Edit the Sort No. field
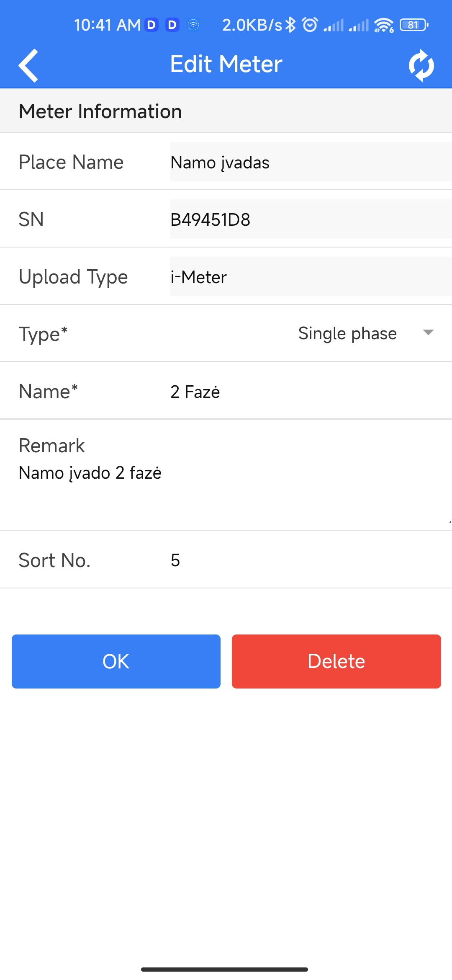The width and height of the screenshot is (452, 980). 293,560
